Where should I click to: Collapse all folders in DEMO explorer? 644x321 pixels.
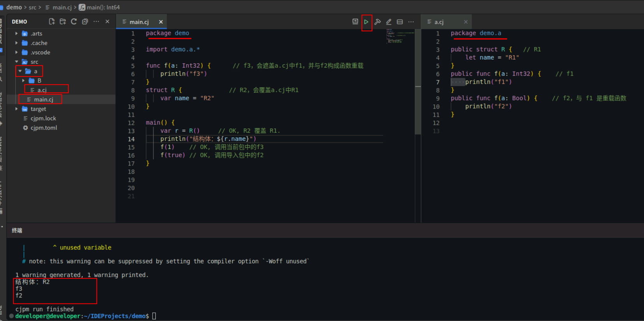click(x=85, y=22)
